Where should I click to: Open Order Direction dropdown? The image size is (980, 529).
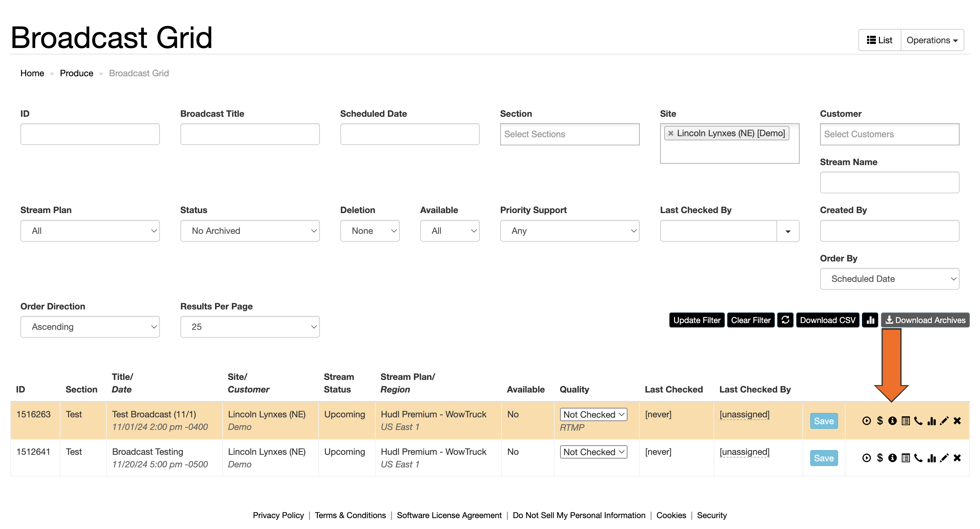click(90, 327)
